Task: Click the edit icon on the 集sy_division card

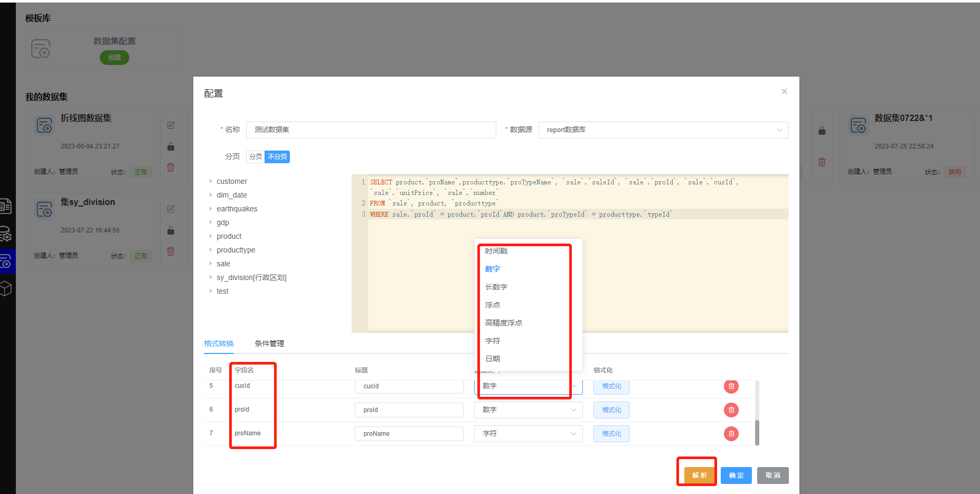Action: [x=171, y=209]
